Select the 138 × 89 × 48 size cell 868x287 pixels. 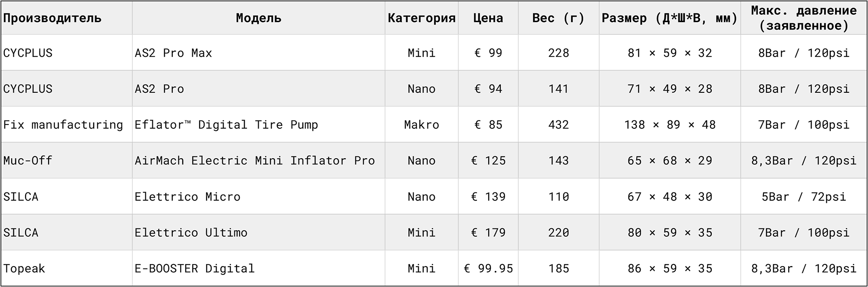[x=670, y=125]
